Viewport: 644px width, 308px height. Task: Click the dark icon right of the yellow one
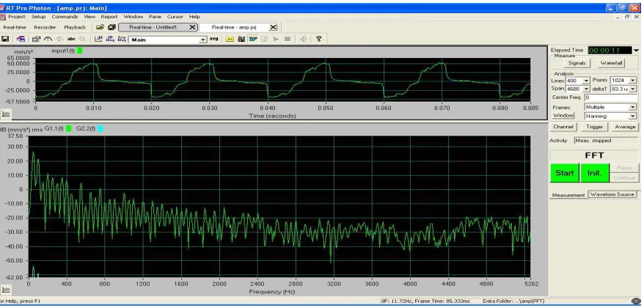241,39
